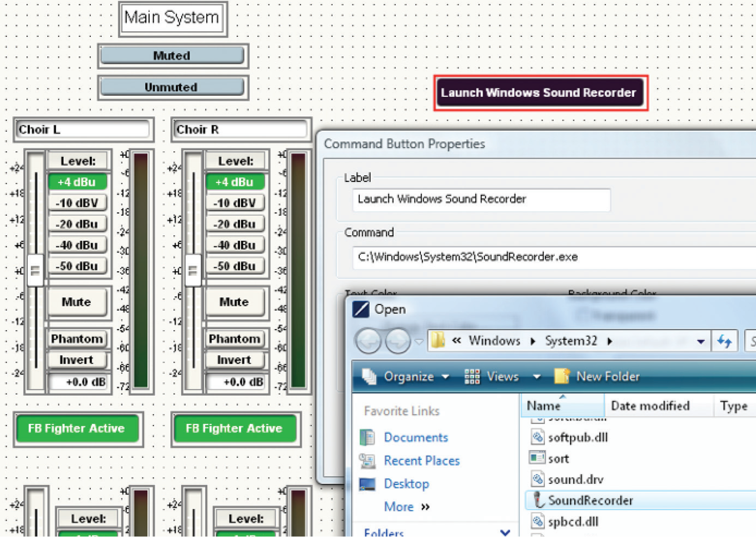Toggle Mute on Choir L channel
Viewport: 756px width, 537px height.
77,302
